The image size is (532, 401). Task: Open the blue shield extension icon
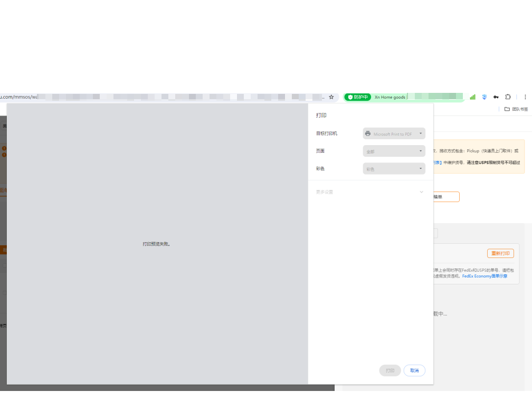pos(484,97)
